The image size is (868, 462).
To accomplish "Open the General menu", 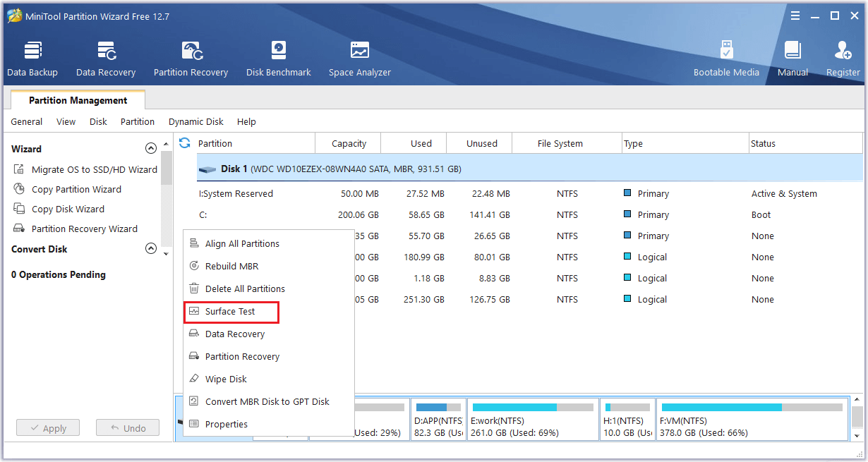I will pos(26,121).
